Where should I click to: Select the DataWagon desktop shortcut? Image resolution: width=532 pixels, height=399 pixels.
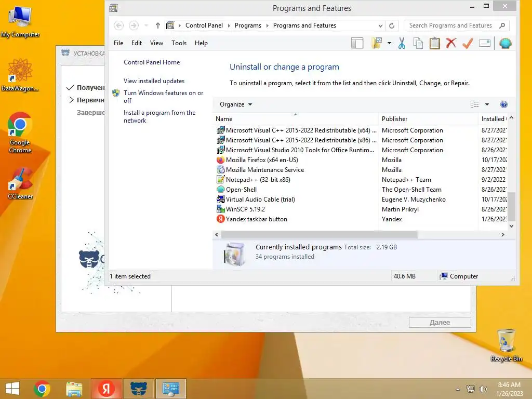(x=20, y=75)
